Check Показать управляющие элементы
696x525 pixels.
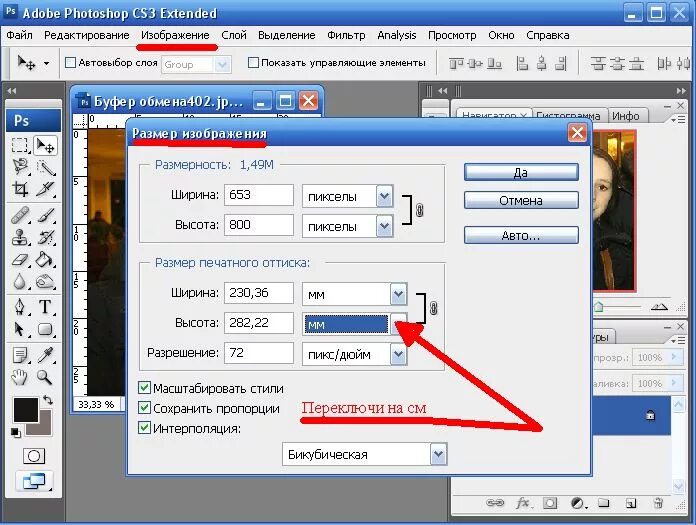coord(253,63)
